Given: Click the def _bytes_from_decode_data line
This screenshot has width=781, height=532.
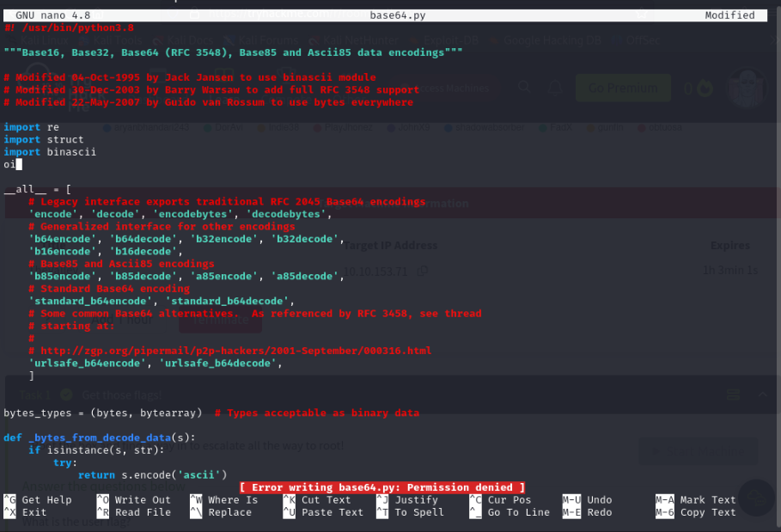Looking at the screenshot, I should click(100, 437).
